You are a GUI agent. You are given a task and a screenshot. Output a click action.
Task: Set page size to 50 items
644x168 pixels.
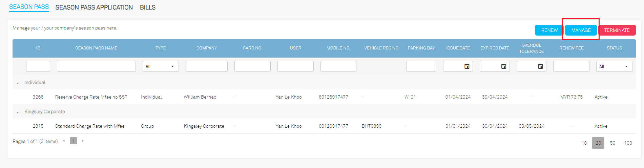(x=612, y=143)
